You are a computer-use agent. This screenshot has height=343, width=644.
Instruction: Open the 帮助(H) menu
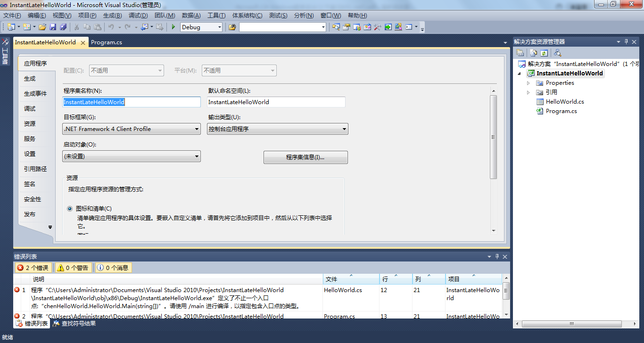tap(357, 16)
